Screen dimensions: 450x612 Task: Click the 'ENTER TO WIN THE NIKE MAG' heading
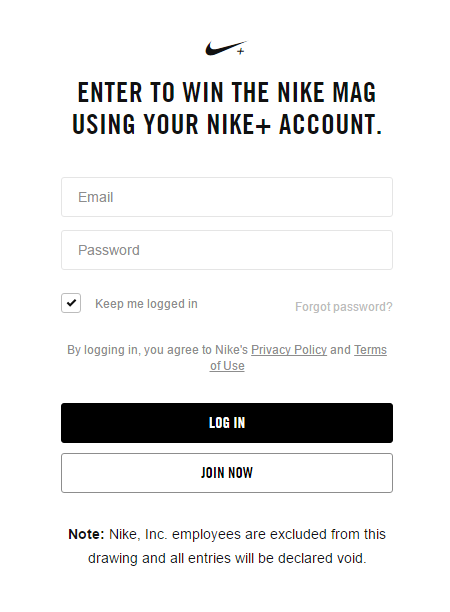tap(227, 93)
